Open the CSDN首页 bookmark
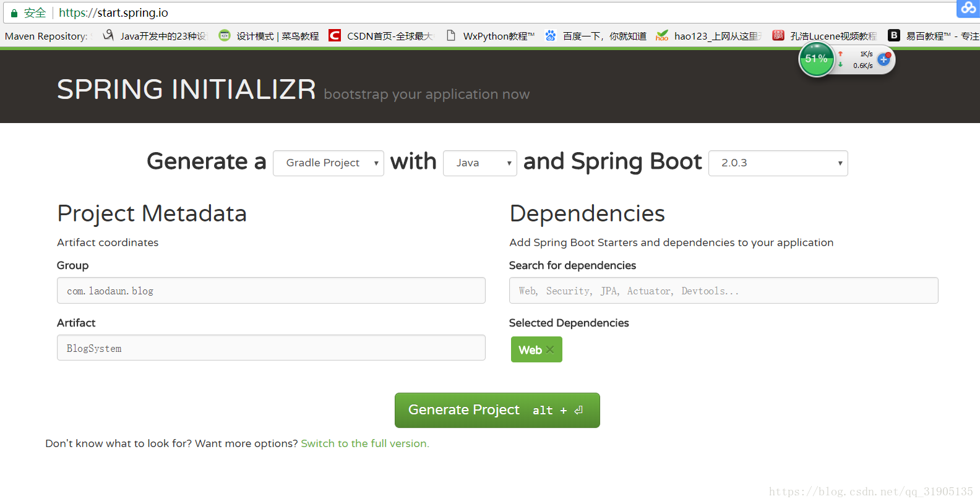 [x=380, y=36]
